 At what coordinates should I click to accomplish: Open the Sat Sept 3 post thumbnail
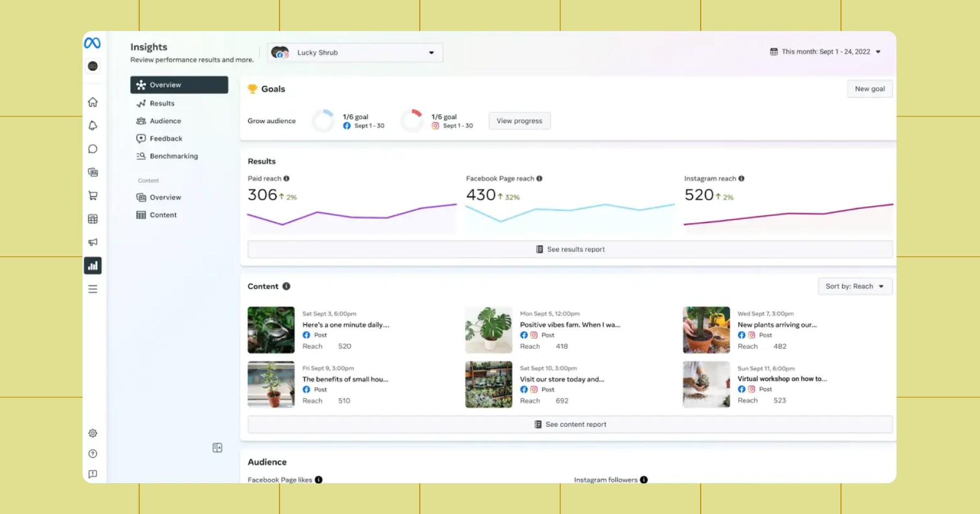[x=271, y=330]
